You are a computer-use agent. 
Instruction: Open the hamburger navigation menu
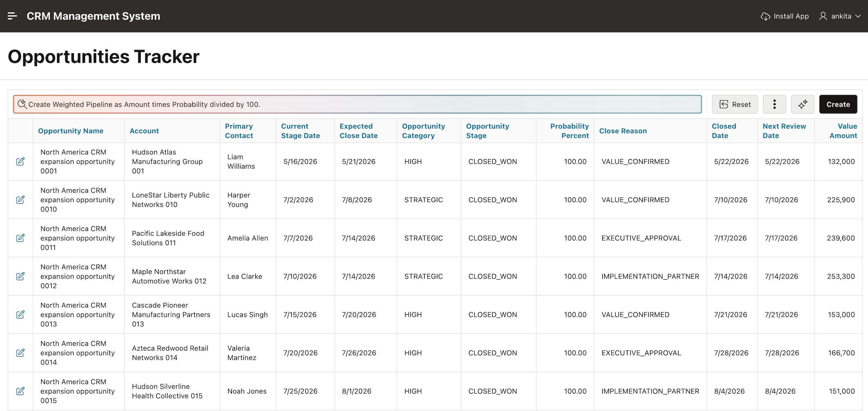(x=12, y=16)
